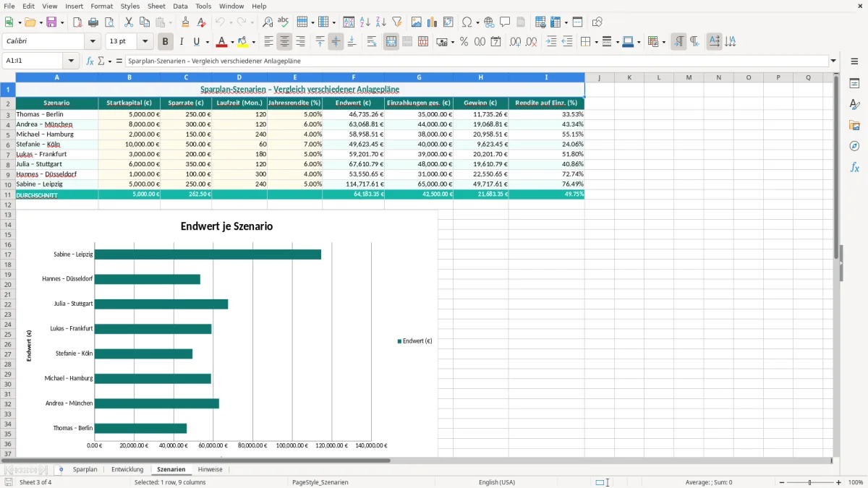
Task: Click the Draw Functions shapes icon
Action: tap(597, 22)
